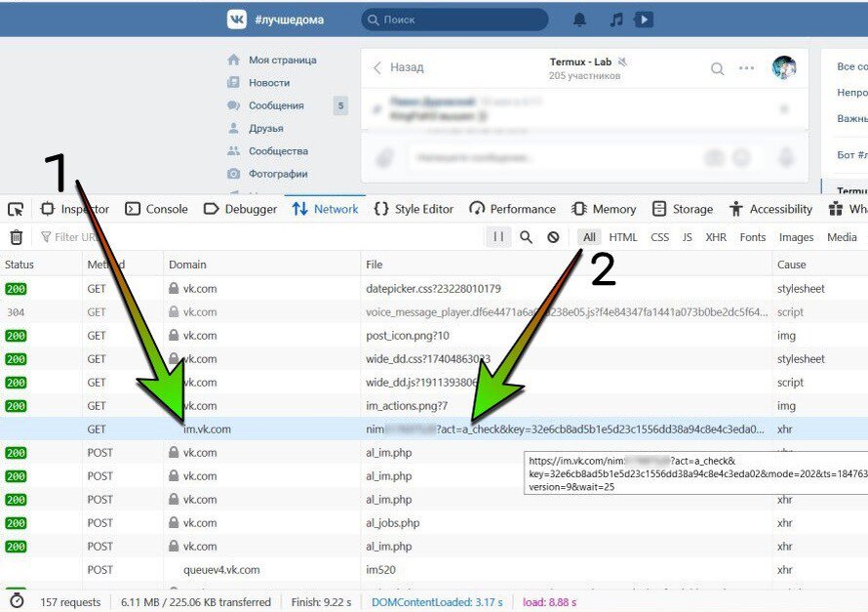This screenshot has height=612, width=868.
Task: Switch to the Accessibility tab
Action: tap(770, 209)
